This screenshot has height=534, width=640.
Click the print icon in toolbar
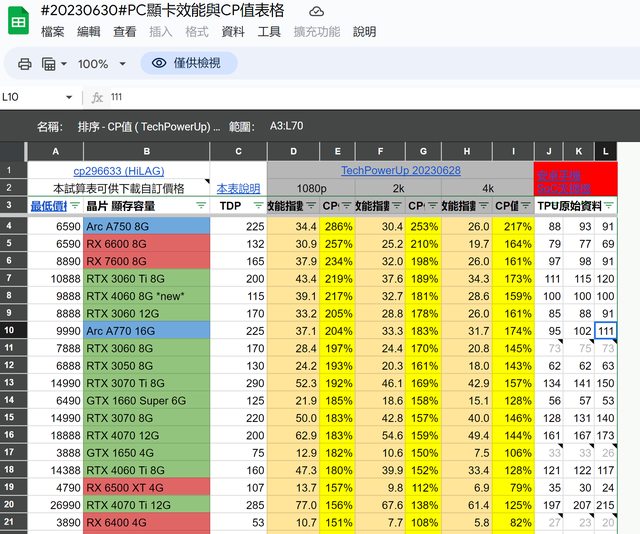(24, 64)
